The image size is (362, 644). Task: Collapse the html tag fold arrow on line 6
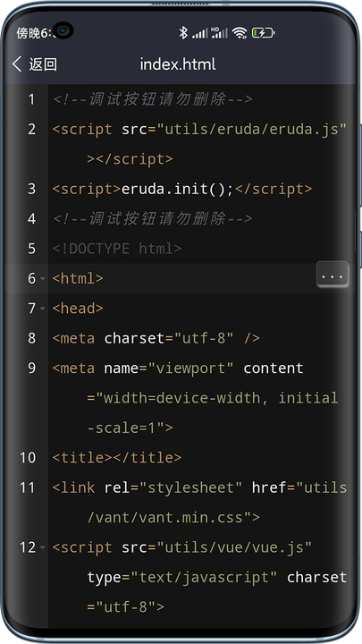43,278
